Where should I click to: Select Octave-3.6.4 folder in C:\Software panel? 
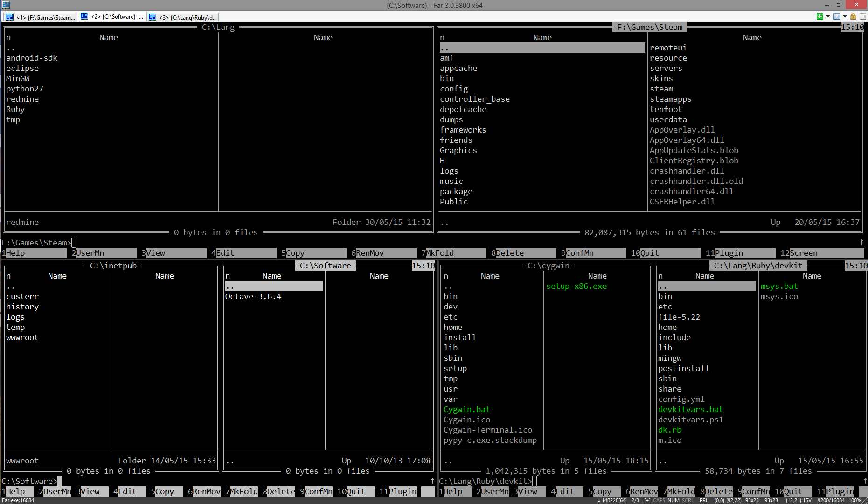[253, 296]
